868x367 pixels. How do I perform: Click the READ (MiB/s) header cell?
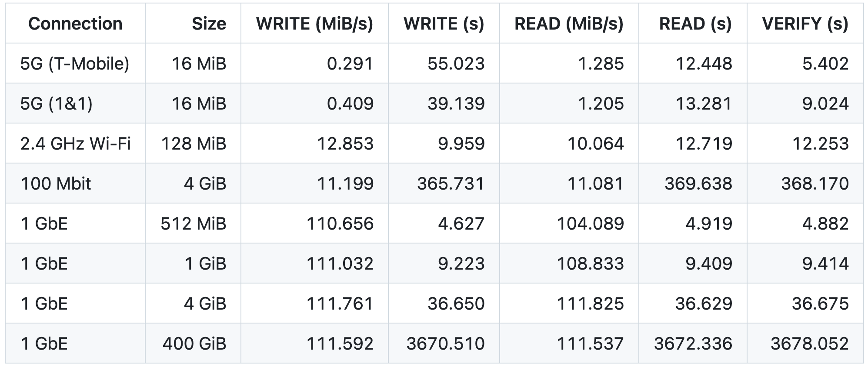coord(569,23)
